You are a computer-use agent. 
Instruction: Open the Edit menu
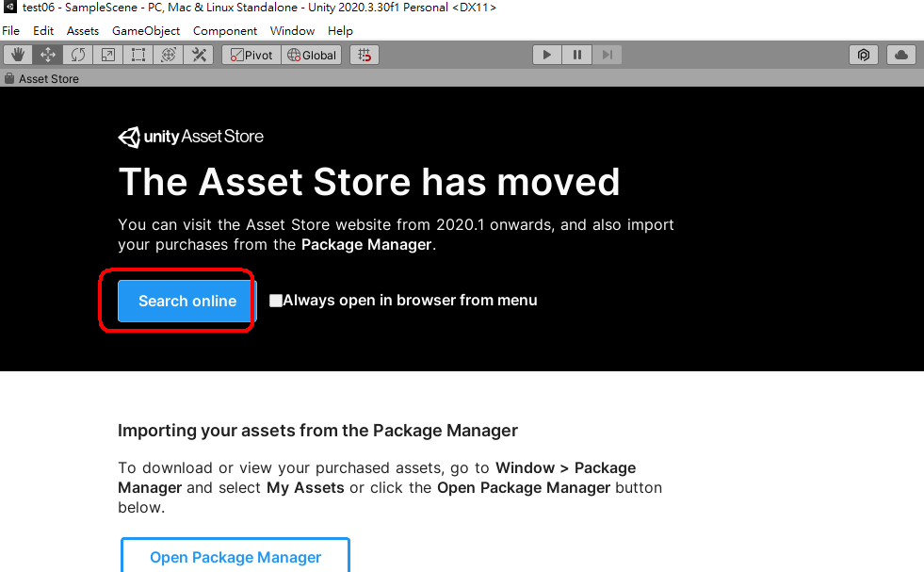43,31
